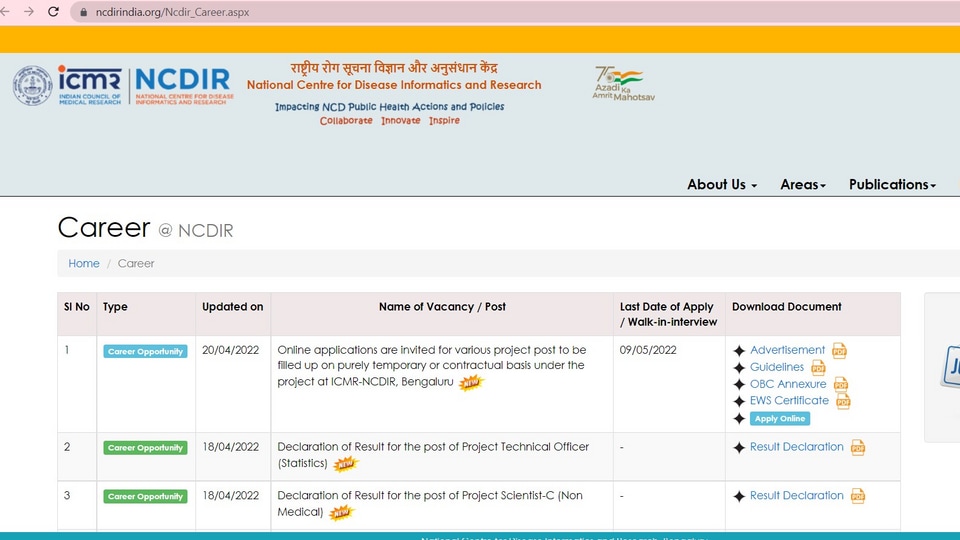Click the 'Download Document' column header
The height and width of the screenshot is (540, 960).
point(787,307)
